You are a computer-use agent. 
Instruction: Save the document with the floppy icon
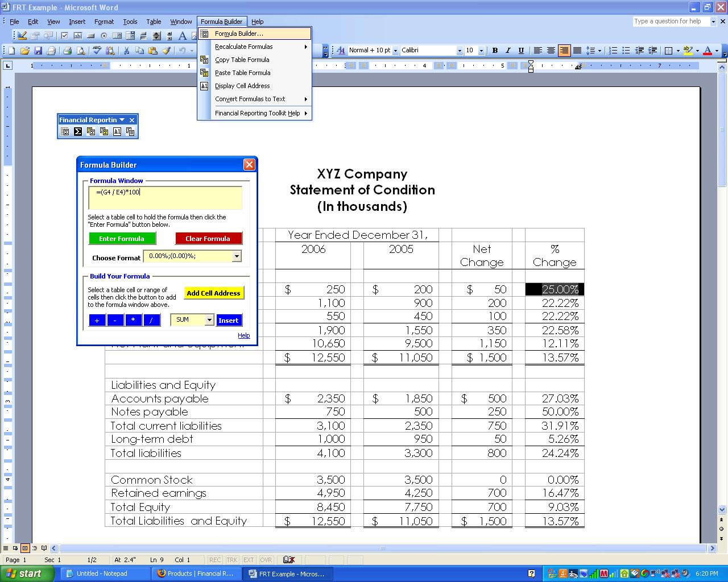38,51
